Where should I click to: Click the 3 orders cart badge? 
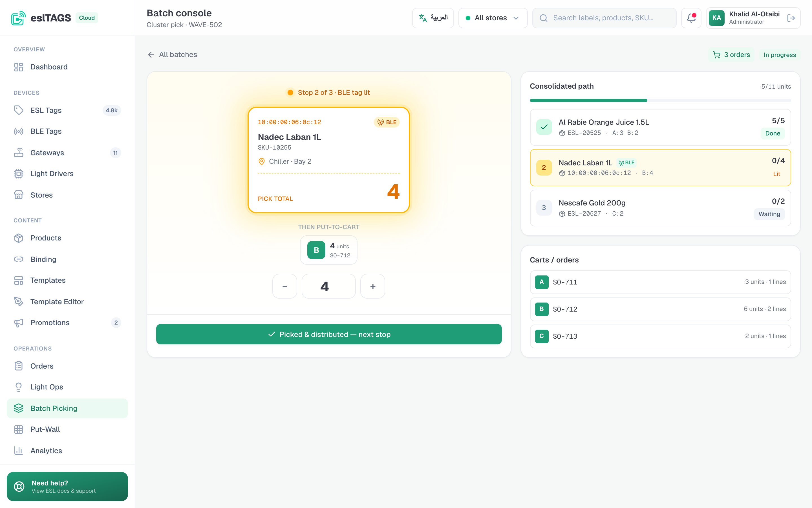731,55
